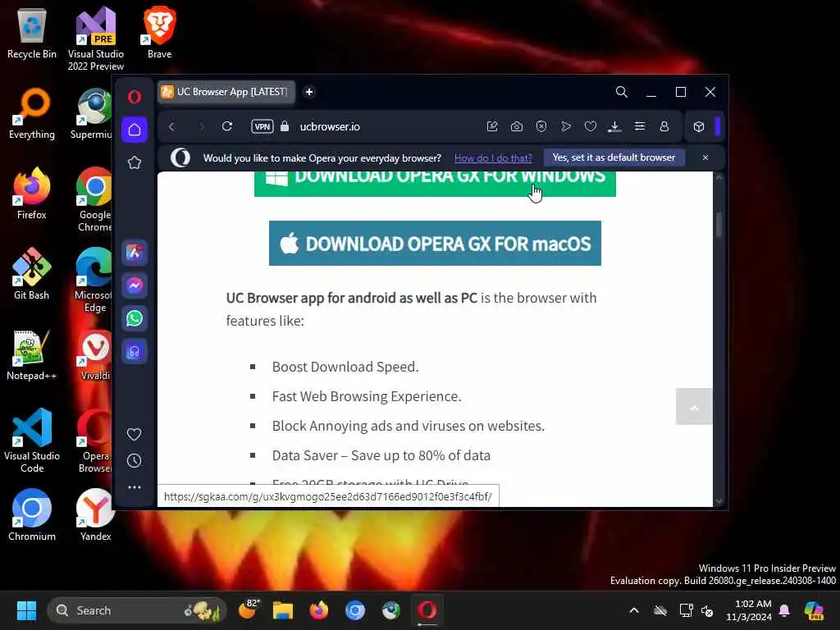Select Vivaldi desktop shortcut
This screenshot has width=840, height=630.
(x=95, y=355)
